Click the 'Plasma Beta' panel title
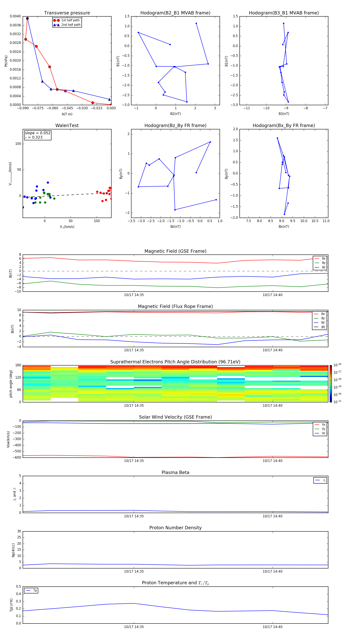The height and width of the screenshot is (644, 351). click(x=175, y=472)
